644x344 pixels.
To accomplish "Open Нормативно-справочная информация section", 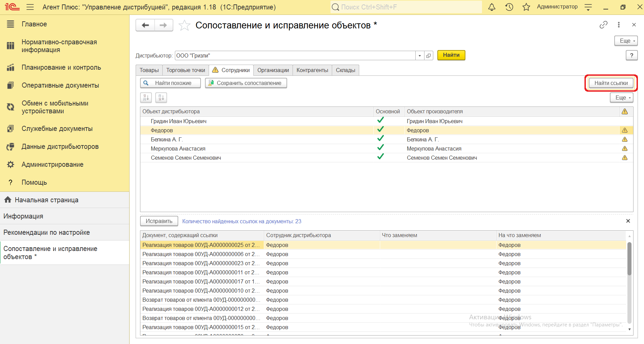I will (65, 46).
